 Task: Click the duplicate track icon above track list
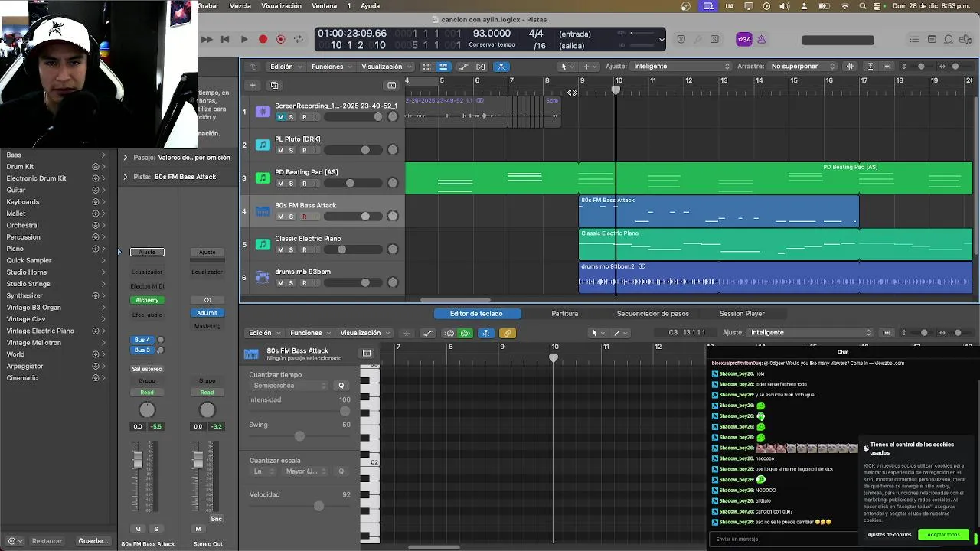[274, 85]
